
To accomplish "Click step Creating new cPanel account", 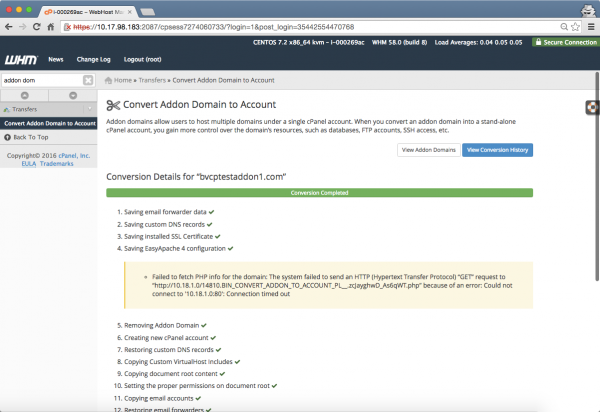I will point(166,338).
